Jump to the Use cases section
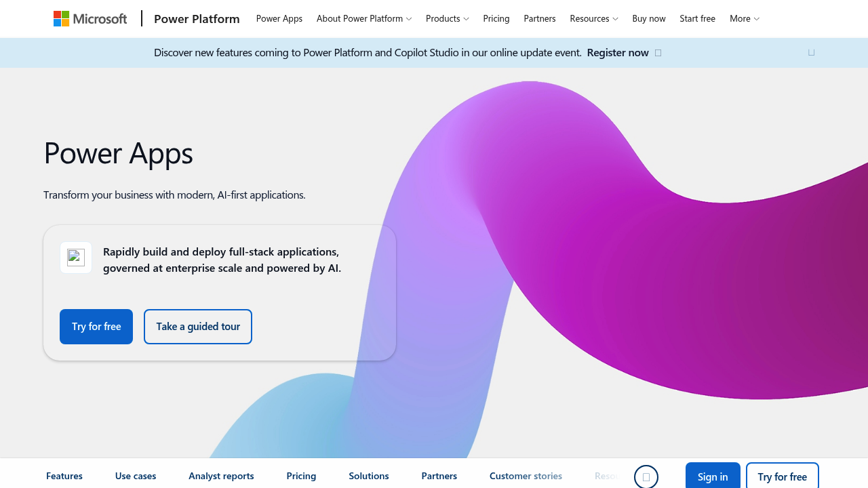Viewport: 868px width, 488px height. 136,476
